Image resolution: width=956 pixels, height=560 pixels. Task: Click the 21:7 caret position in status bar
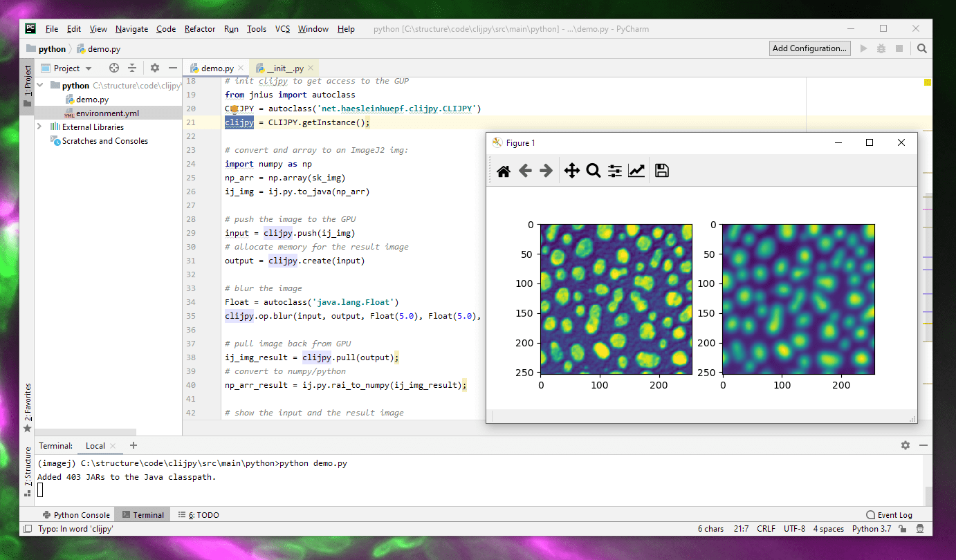click(740, 529)
